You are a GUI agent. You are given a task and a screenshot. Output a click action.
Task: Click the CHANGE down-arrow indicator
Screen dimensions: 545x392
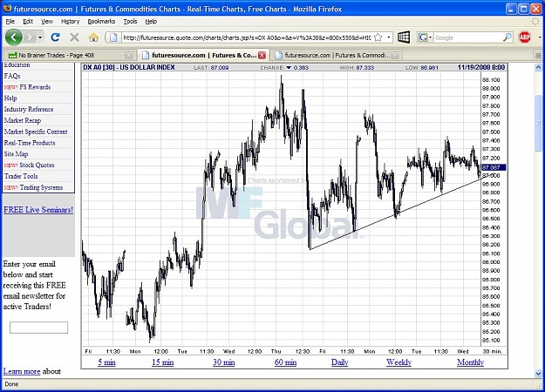[x=289, y=68]
